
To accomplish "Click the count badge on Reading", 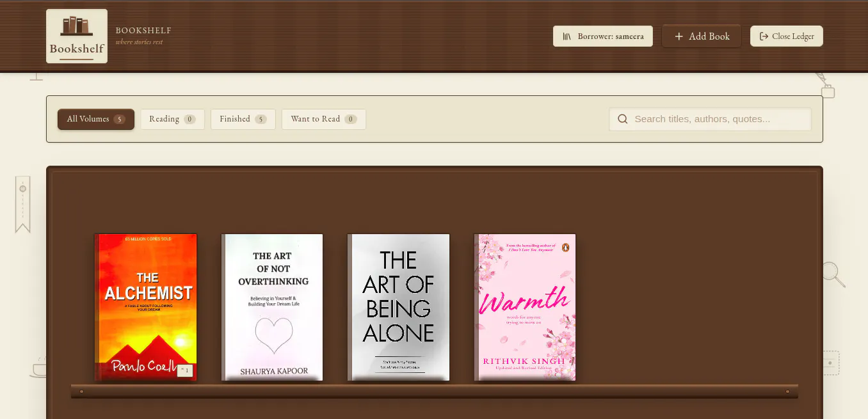I will (189, 119).
